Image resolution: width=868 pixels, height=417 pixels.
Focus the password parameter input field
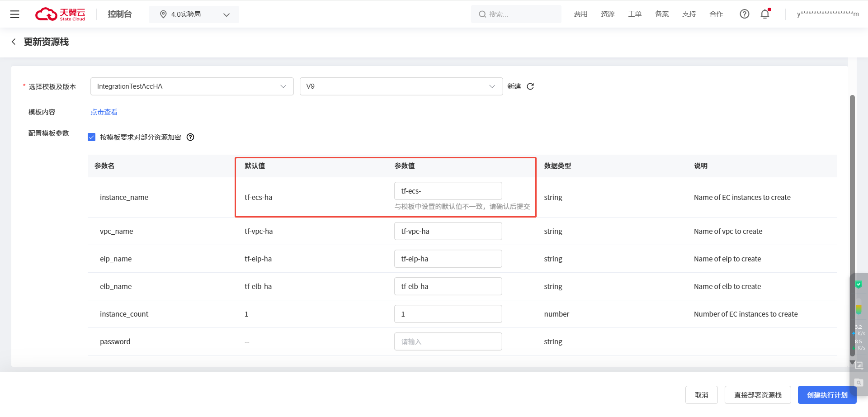[x=448, y=341]
